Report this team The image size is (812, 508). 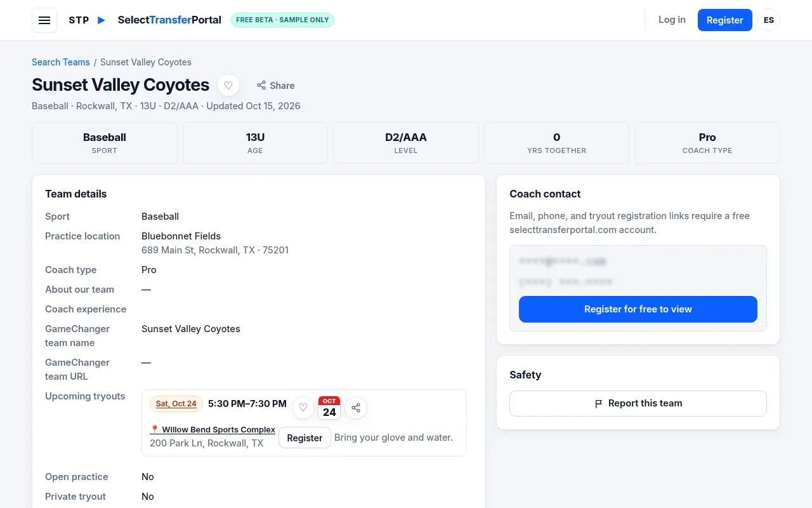(x=638, y=403)
